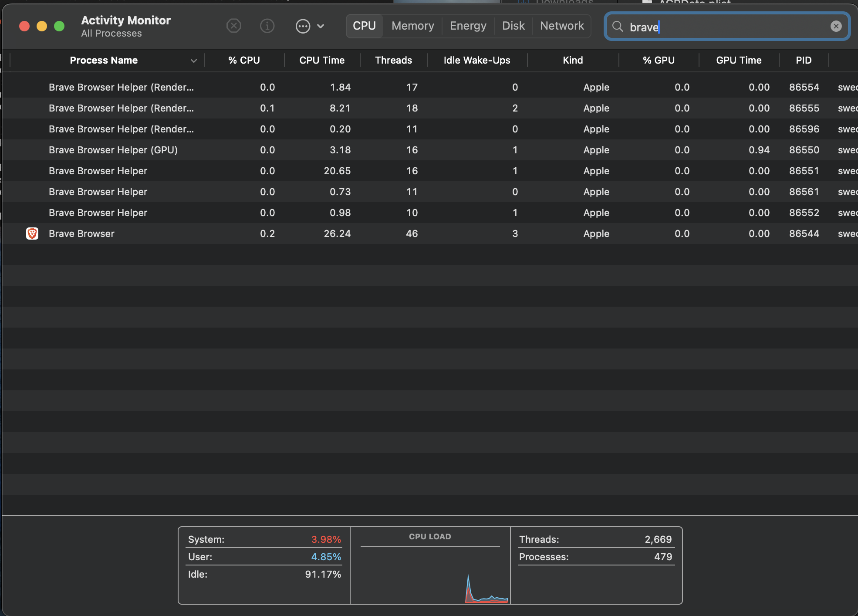Sort processes by % CPU column
This screenshot has width=858, height=616.
pyautogui.click(x=244, y=60)
